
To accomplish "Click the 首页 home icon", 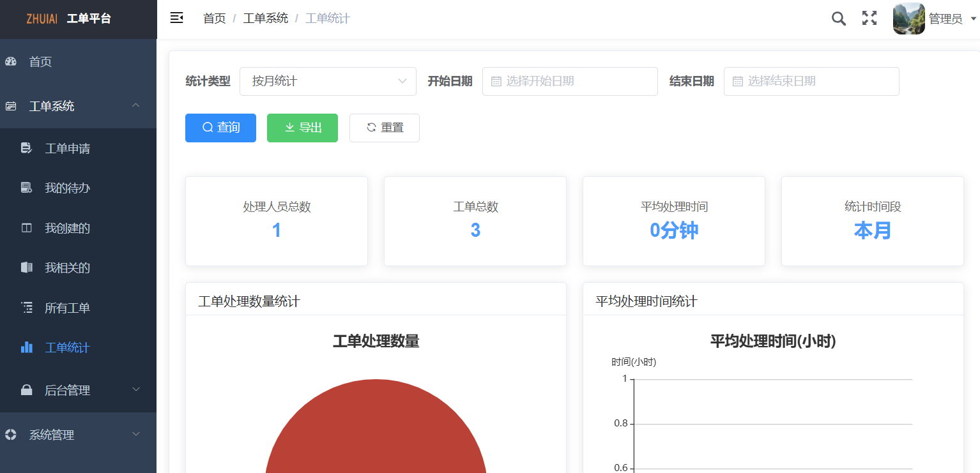I will click(x=10, y=61).
